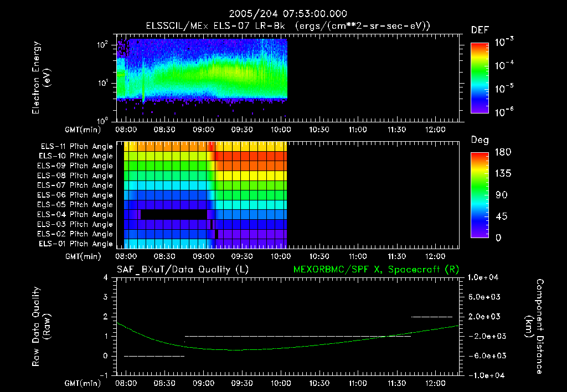Viewport: 567px width, 392px height.
Task: Click the 3 tick on Raw Data Quality axis
Action: click(106, 297)
